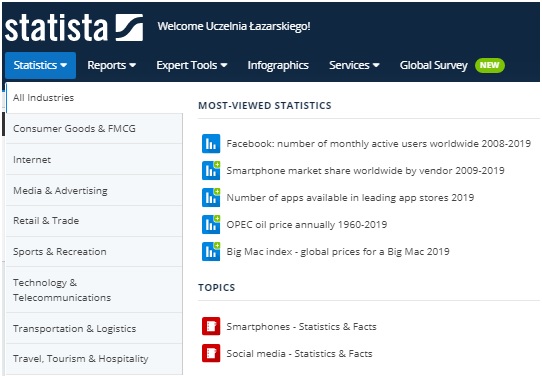Collapse the Statistics dropdown menu
Image resolution: width=542 pixels, height=378 pixels.
click(x=40, y=65)
